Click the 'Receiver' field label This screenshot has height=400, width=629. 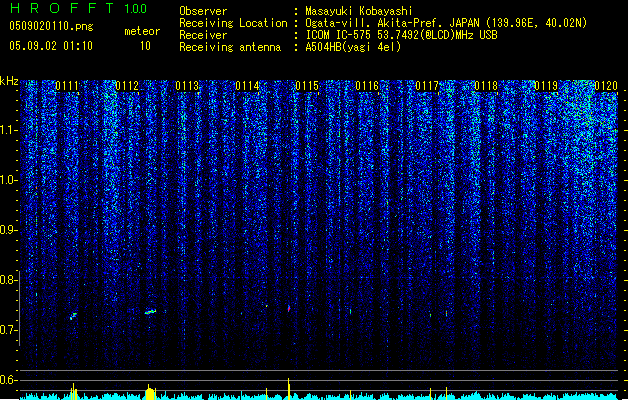point(203,35)
